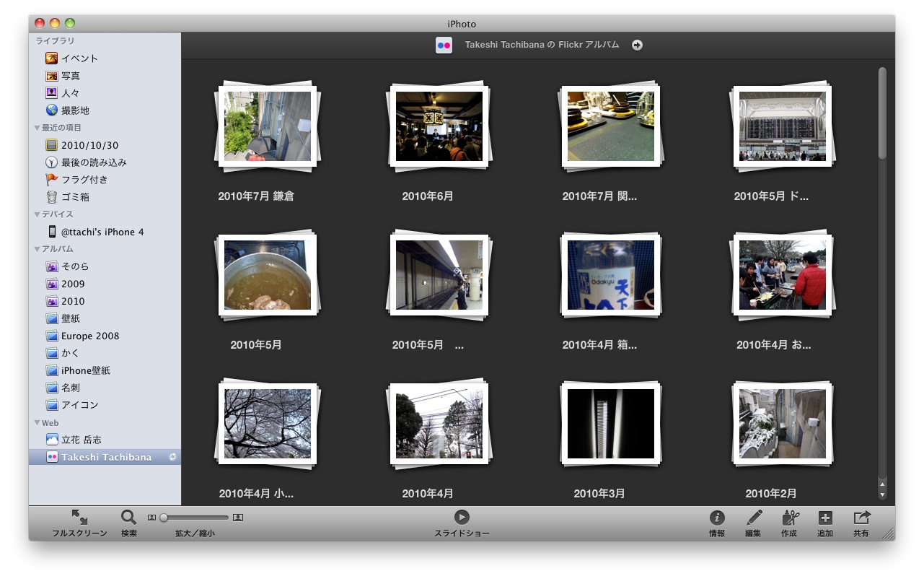The image size is (924, 584).
Task: Click the 編集 pencil edit icon
Action: [754, 518]
